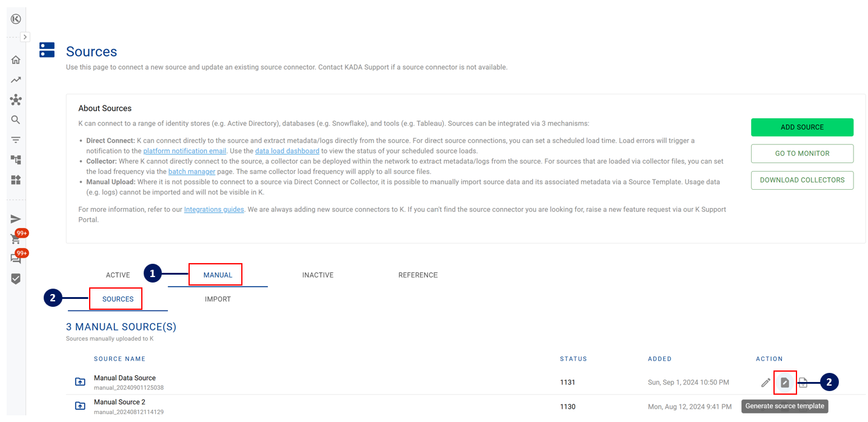Image resolution: width=868 pixels, height=422 pixels.
Task: Open the search icon in sidebar
Action: point(16,119)
